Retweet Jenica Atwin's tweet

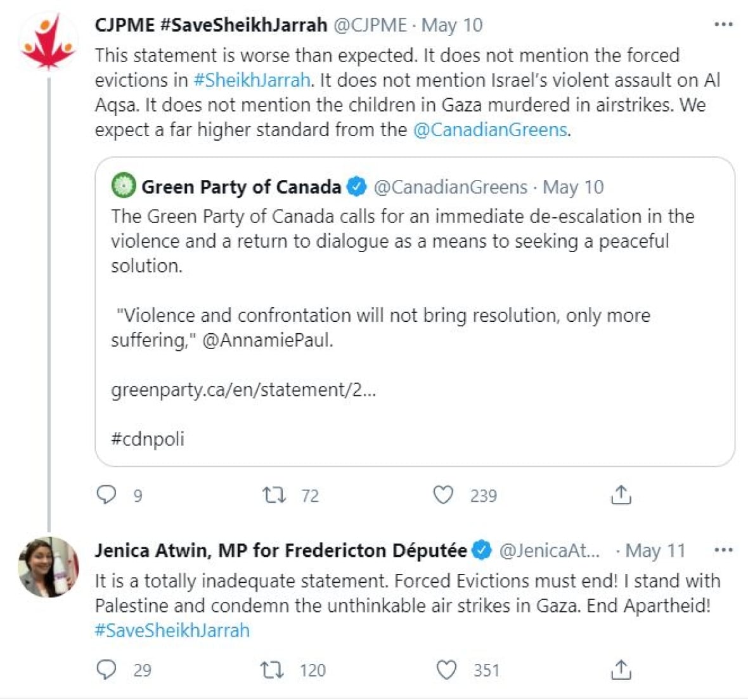[x=273, y=670]
